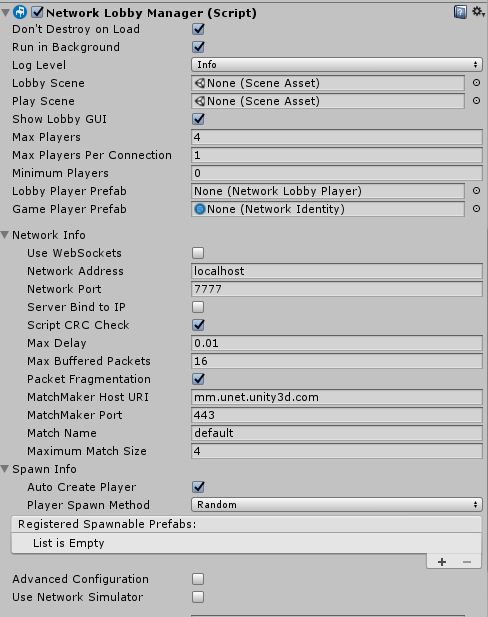Screen dimensions: 488x617
Task: Edit the Network Address field
Action: 337,271
